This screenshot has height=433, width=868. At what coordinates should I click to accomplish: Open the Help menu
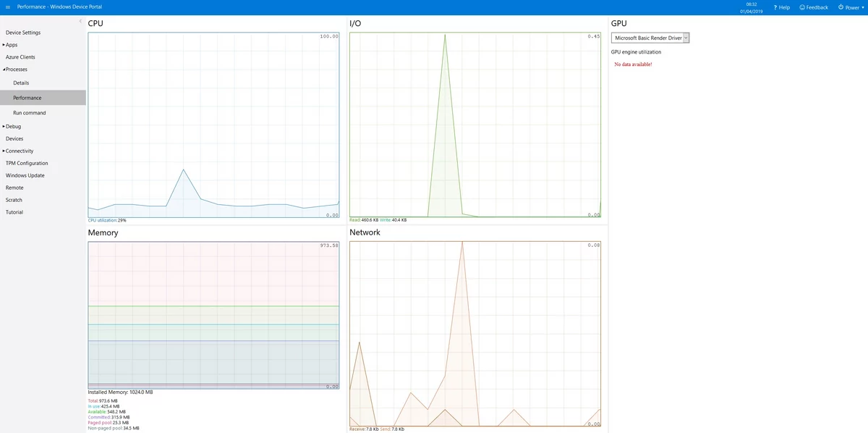(781, 7)
